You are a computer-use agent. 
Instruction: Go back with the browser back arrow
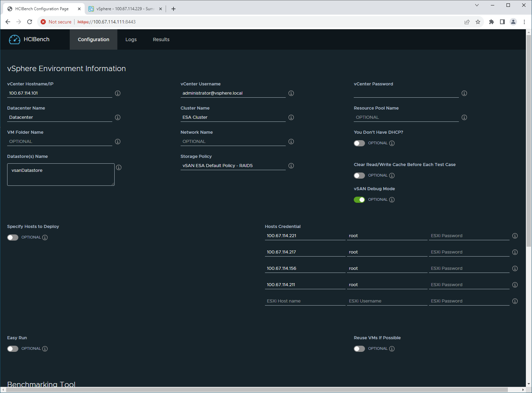[x=8, y=22]
